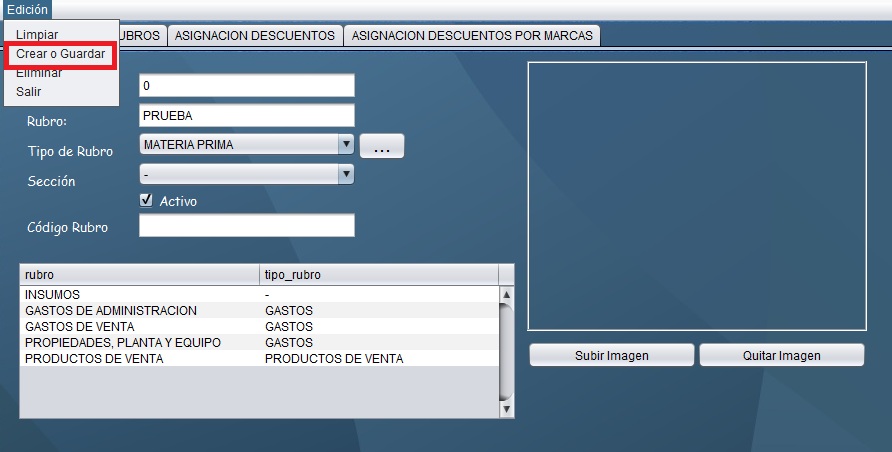This screenshot has height=452, width=892.
Task: Click the ellipsis button beside Tipo de Rubro
Action: pyautogui.click(x=381, y=147)
